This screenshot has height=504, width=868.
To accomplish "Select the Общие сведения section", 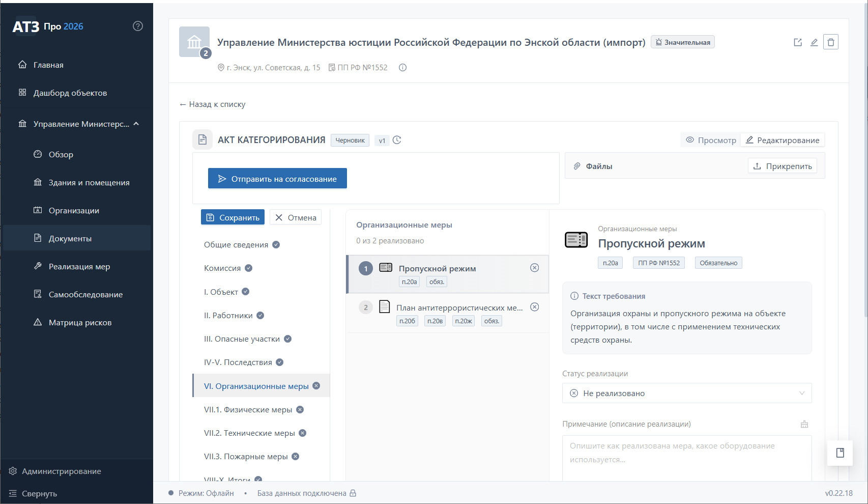I will [x=261, y=244].
